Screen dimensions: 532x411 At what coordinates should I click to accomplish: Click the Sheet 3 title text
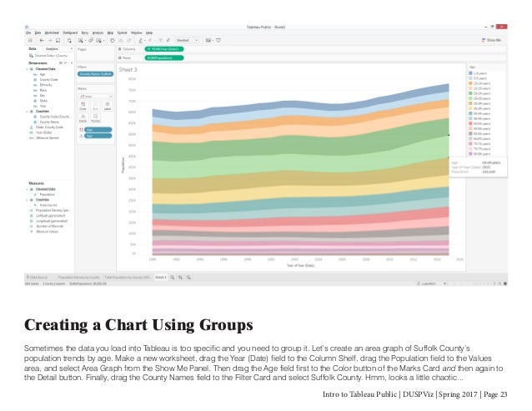point(128,69)
